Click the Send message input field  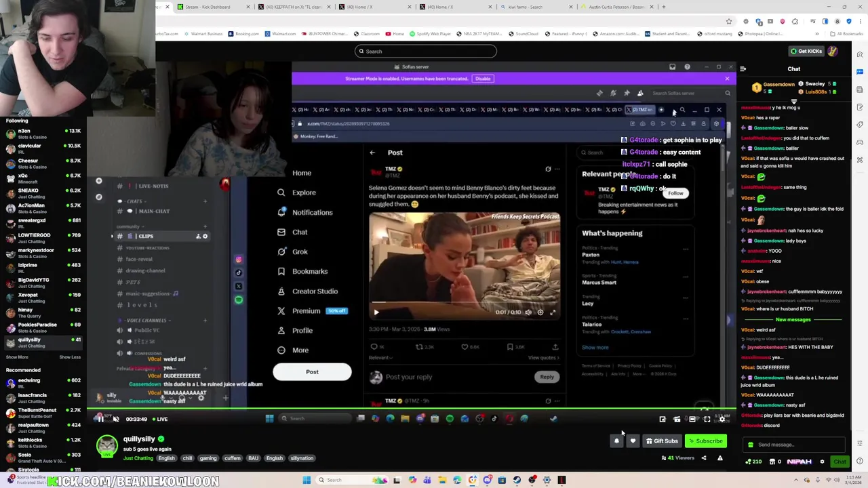tap(793, 445)
